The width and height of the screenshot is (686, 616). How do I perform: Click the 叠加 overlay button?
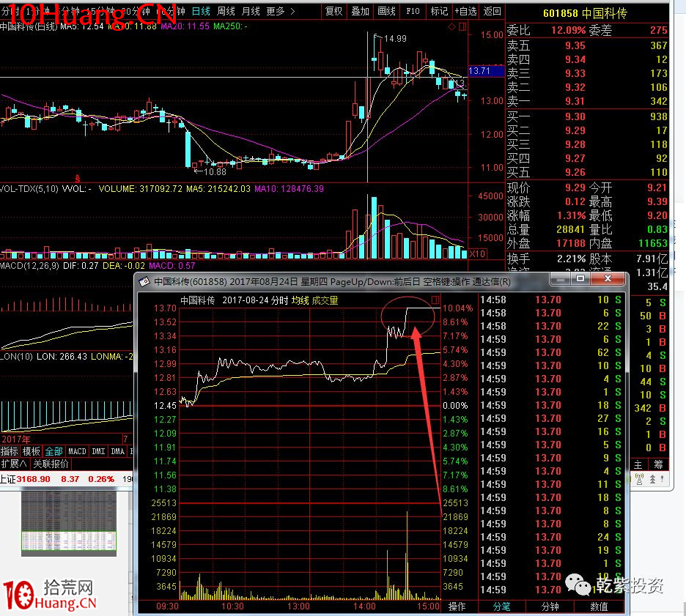pyautogui.click(x=360, y=12)
